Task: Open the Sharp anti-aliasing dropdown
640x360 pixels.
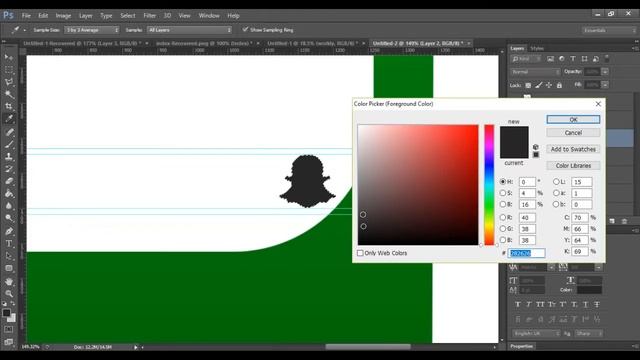Action: [588, 333]
